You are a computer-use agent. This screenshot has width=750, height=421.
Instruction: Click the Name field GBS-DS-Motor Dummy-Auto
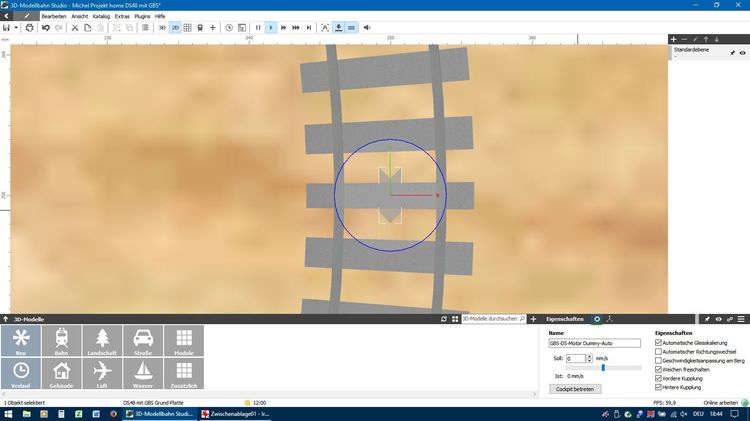(x=594, y=343)
